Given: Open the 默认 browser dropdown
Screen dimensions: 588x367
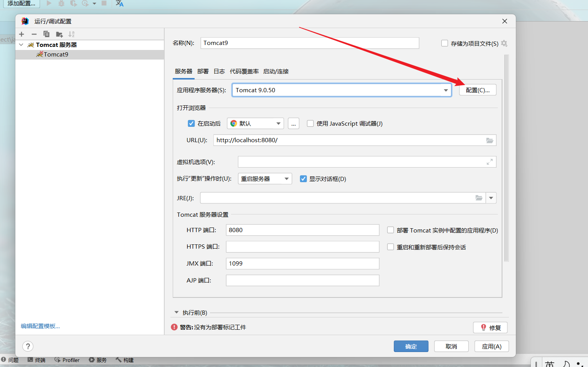Looking at the screenshot, I should pos(256,123).
